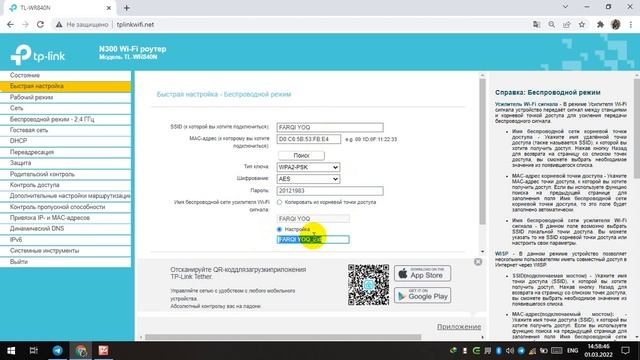Open the Переадресация menu item
Image resolution: width=640 pixels, height=360 pixels.
tap(65, 152)
